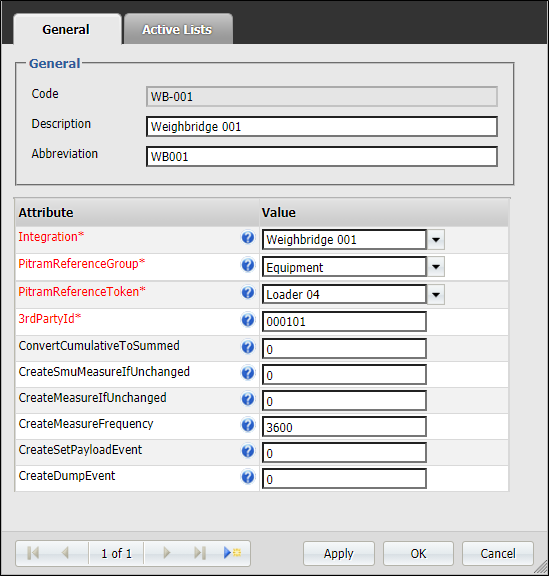
Task: Click the Apply button
Action: tap(339, 553)
